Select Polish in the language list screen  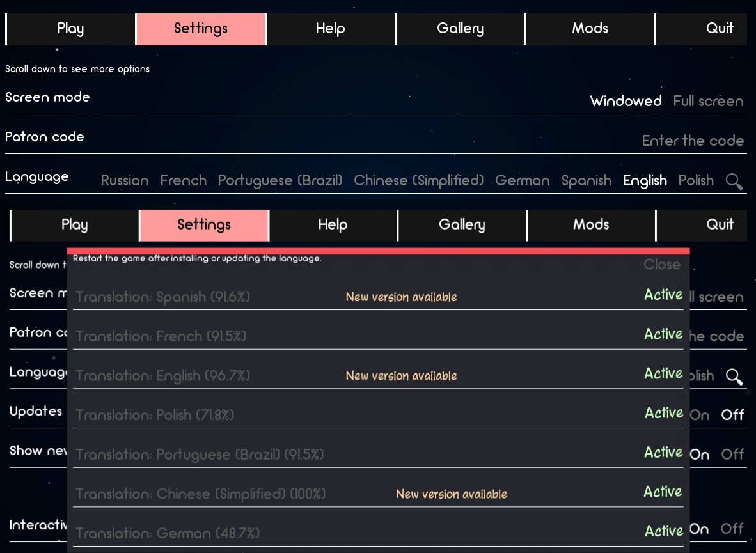(696, 180)
